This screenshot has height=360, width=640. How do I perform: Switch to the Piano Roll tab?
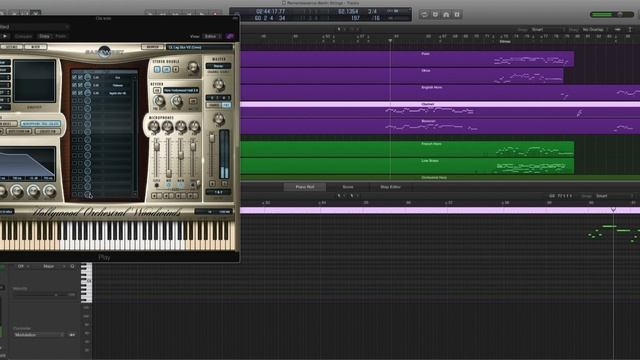coord(305,187)
